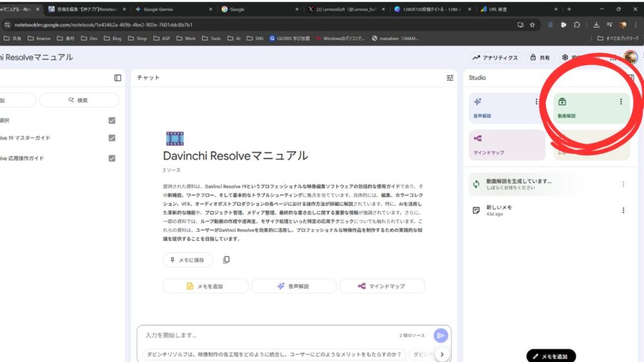The width and height of the screenshot is (644, 362).
Task: Click the chat input field 入力を開始します
Action: (x=269, y=336)
